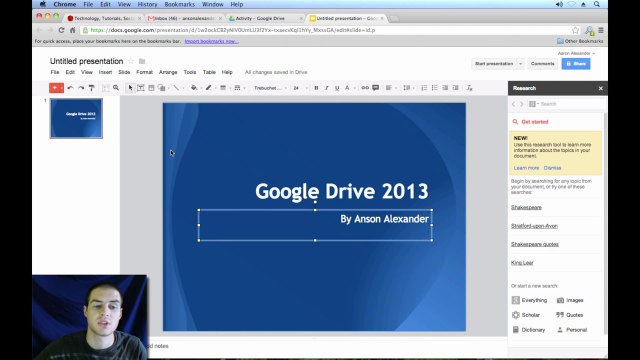Start a Scholar search

tap(526, 315)
